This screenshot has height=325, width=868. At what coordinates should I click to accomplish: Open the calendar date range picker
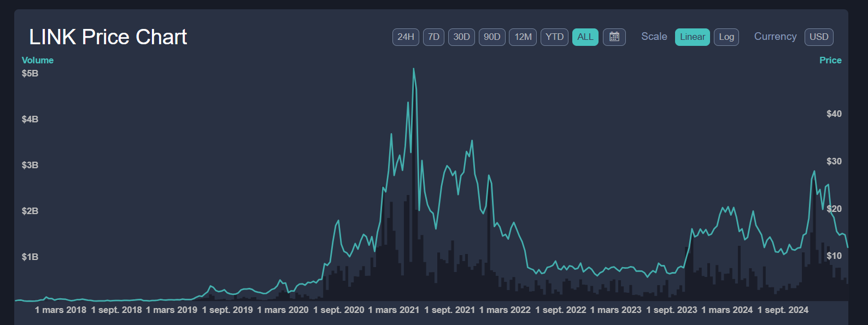point(614,37)
